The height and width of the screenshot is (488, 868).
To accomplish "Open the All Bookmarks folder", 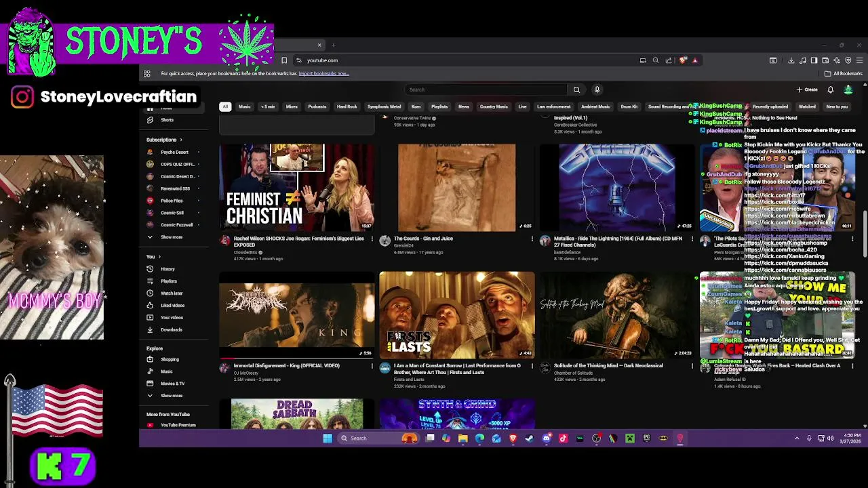I will [844, 73].
